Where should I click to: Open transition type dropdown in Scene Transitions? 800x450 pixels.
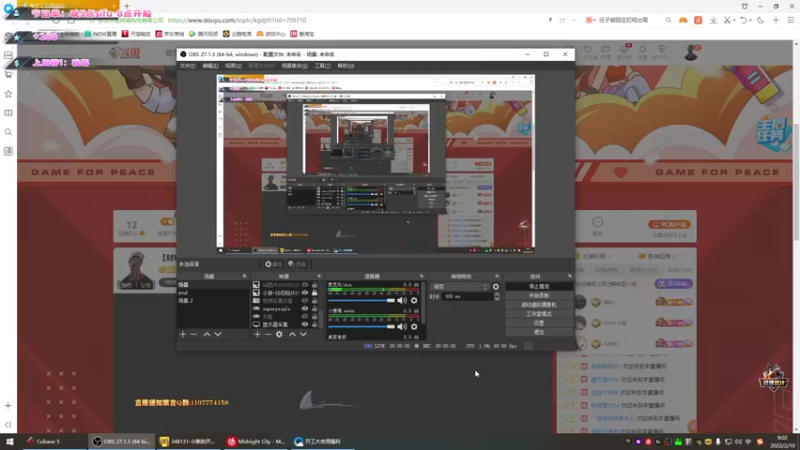(x=460, y=287)
